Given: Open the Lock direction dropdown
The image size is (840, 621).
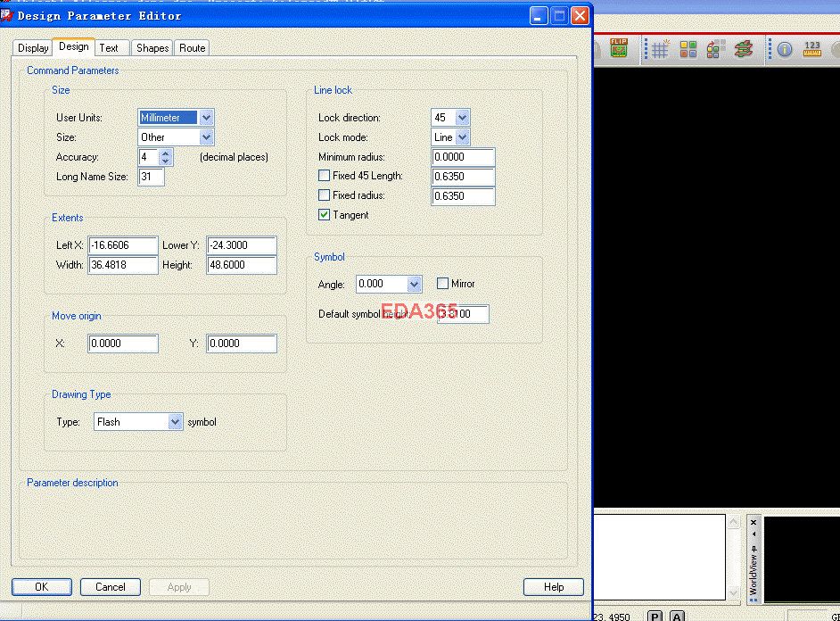Looking at the screenshot, I should coord(463,118).
